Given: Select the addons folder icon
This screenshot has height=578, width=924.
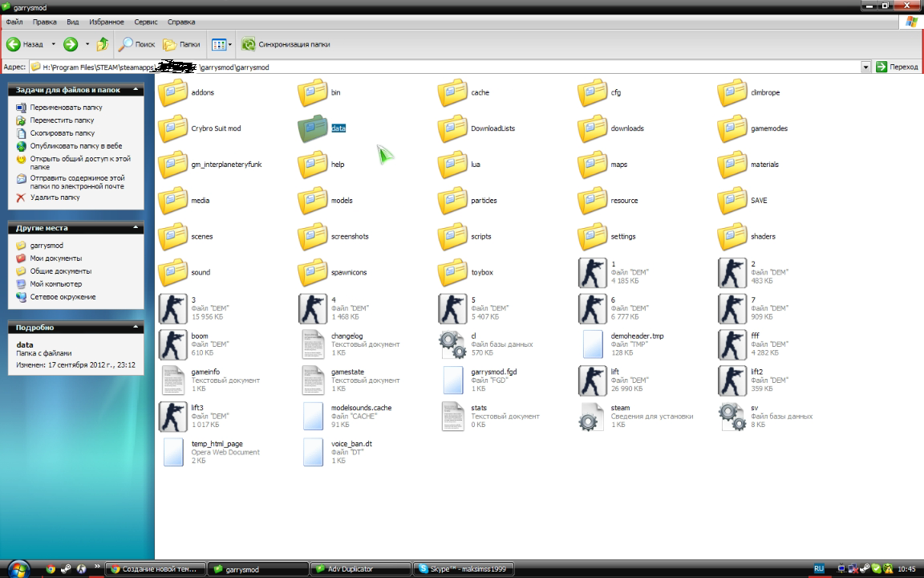Looking at the screenshot, I should point(172,92).
